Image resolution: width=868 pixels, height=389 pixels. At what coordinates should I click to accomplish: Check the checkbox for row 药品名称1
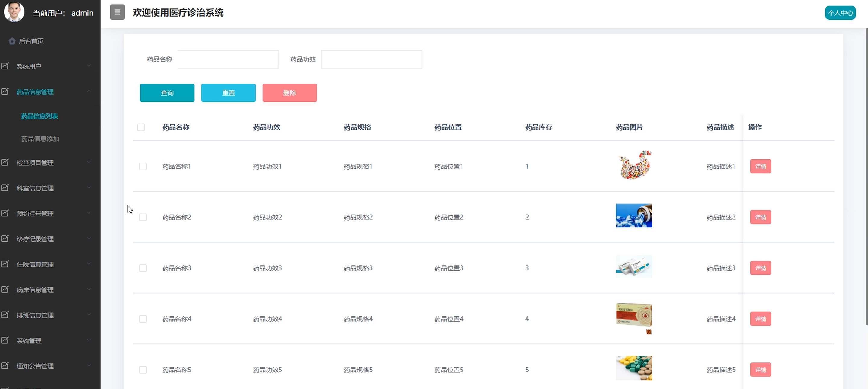(x=143, y=166)
